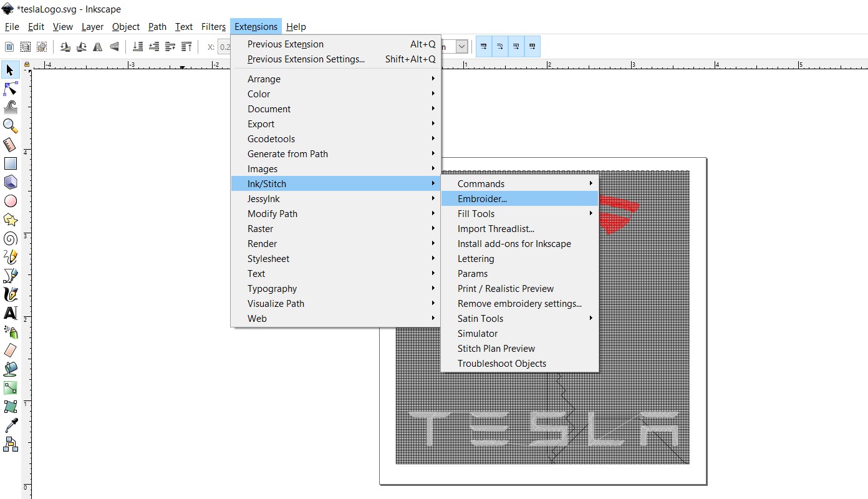Click Troubleshoot Objects entry
Viewport: 868px width, 499px height.
520,364
